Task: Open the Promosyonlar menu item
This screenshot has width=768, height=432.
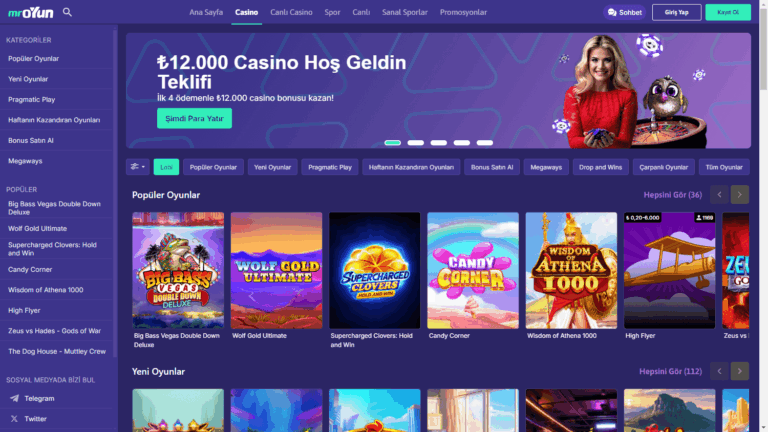Action: pos(463,12)
